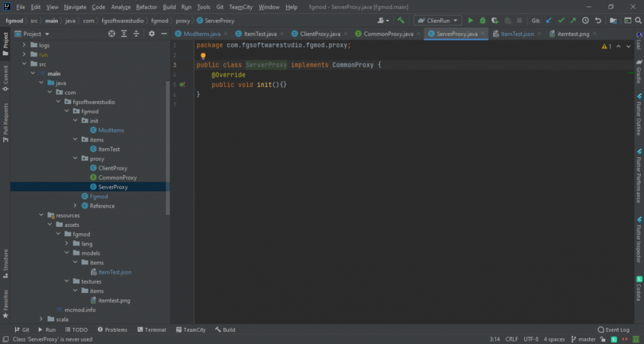Open the Event Log
This screenshot has width=644, height=344.
click(614, 330)
